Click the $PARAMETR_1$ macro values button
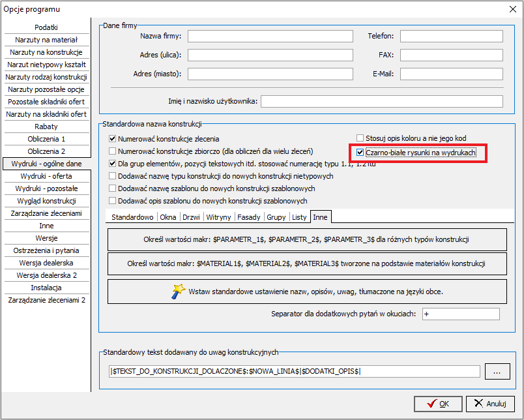The width and height of the screenshot is (524, 420). tap(306, 240)
